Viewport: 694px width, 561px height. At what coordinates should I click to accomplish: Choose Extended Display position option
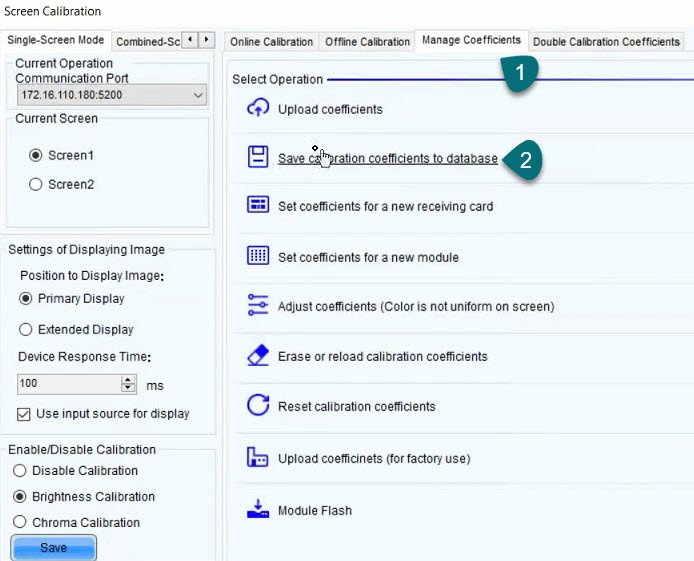(26, 329)
